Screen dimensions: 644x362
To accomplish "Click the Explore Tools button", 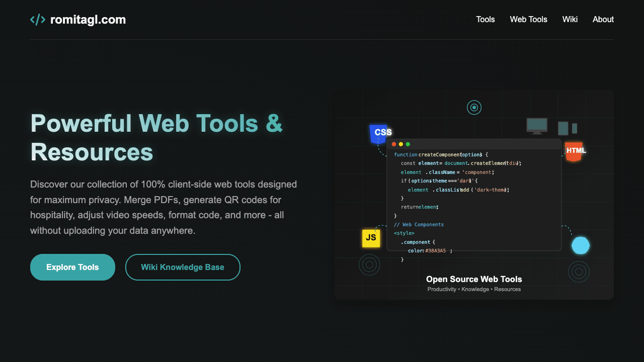I will tap(72, 267).
